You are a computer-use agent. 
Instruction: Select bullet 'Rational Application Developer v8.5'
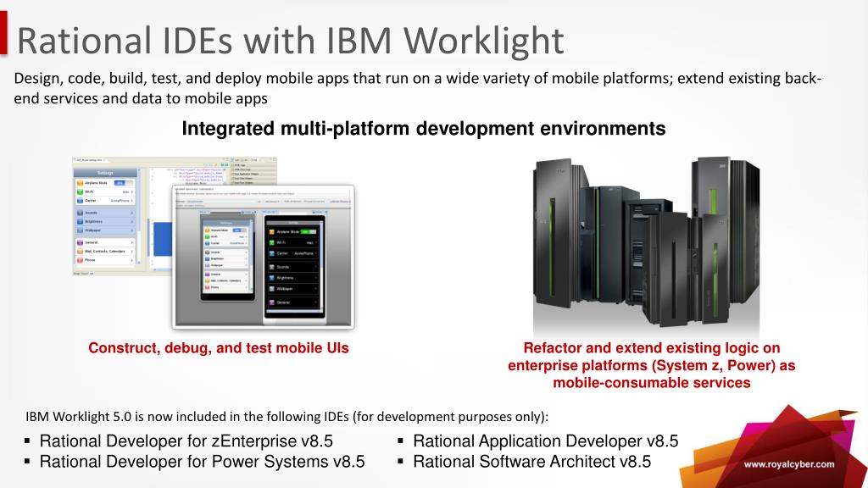point(545,441)
